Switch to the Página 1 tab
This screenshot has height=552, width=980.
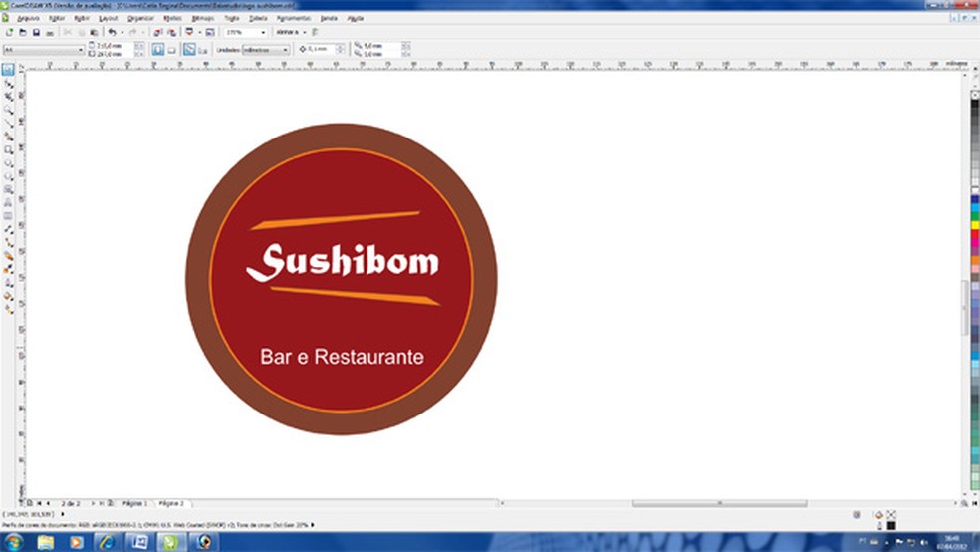tap(133, 503)
